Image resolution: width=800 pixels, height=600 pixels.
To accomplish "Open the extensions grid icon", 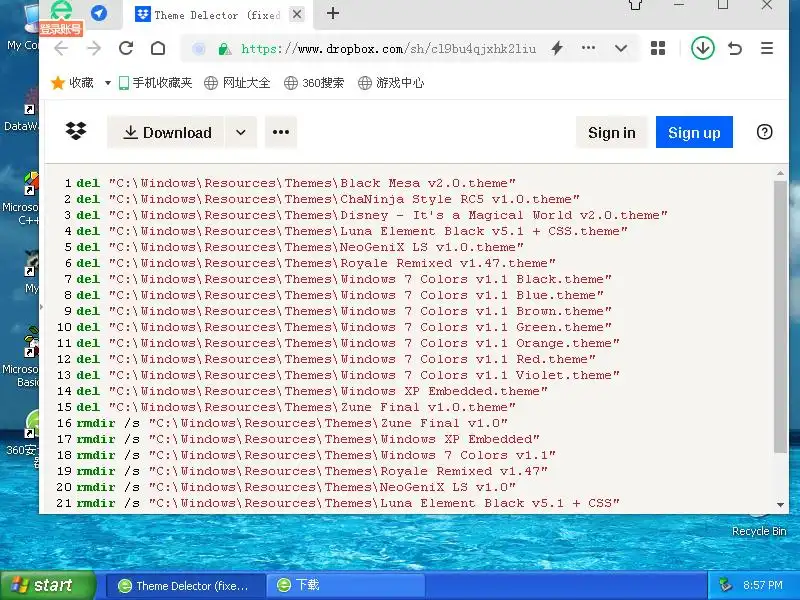I will pyautogui.click(x=658, y=48).
